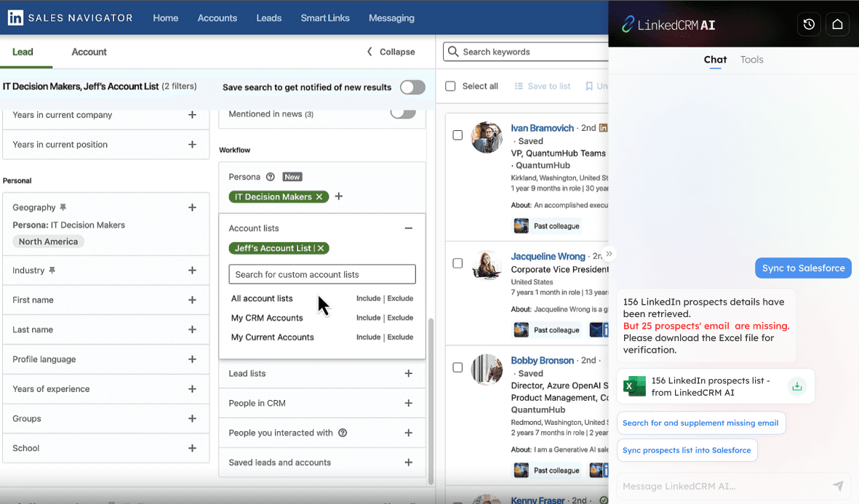Expand Industry filter
859x504 pixels.
192,270
